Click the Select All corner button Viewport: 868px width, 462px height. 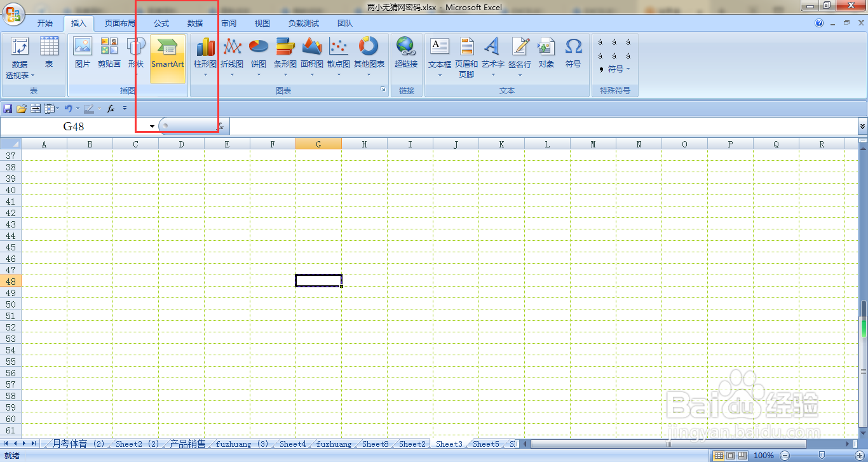click(11, 144)
